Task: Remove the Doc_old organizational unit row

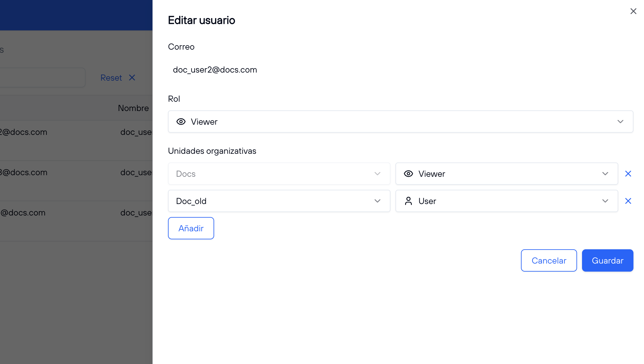Action: pos(628,201)
